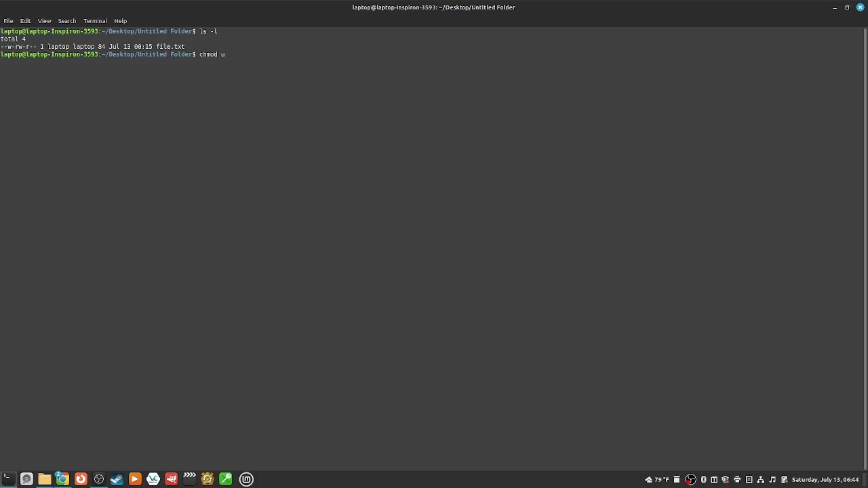Close the terminal window
Screen dimensions: 868x488
(x=860, y=7)
